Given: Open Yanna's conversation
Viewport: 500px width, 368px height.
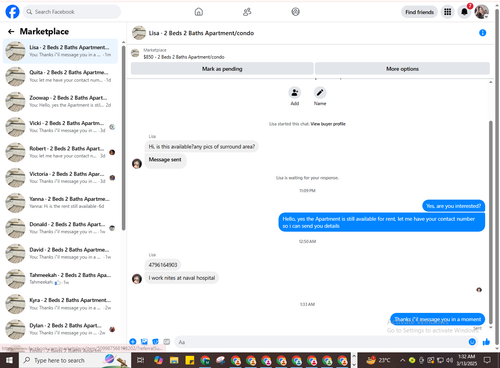Looking at the screenshot, I should [x=60, y=203].
